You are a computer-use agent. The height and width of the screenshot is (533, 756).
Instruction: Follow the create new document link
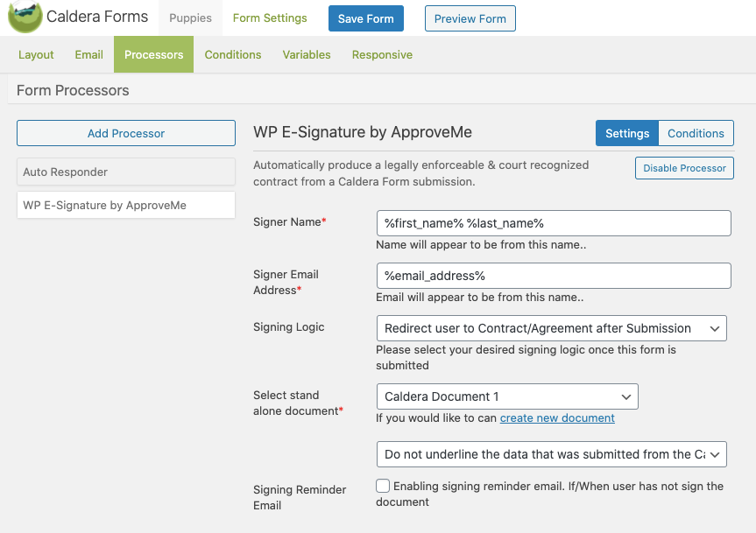(x=557, y=418)
